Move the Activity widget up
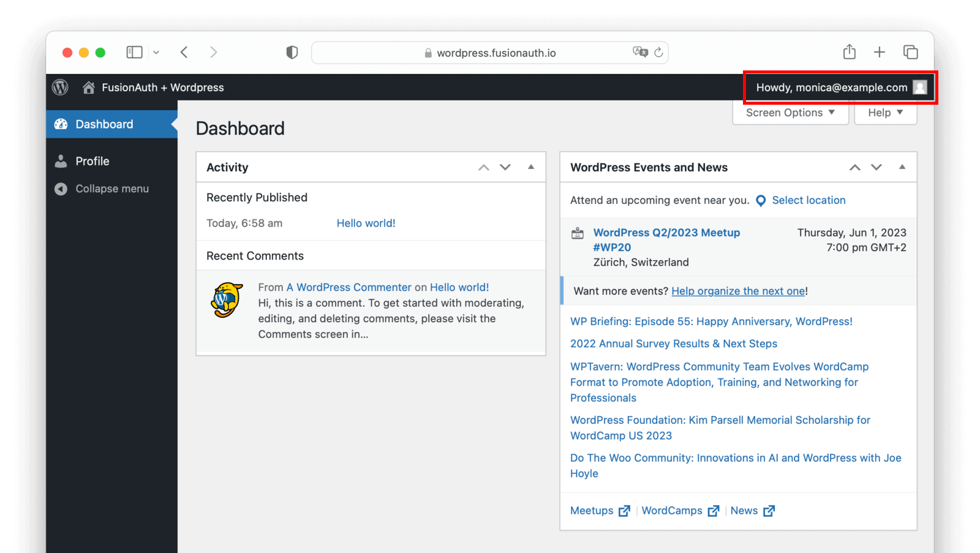Image resolution: width=980 pixels, height=553 pixels. tap(484, 167)
